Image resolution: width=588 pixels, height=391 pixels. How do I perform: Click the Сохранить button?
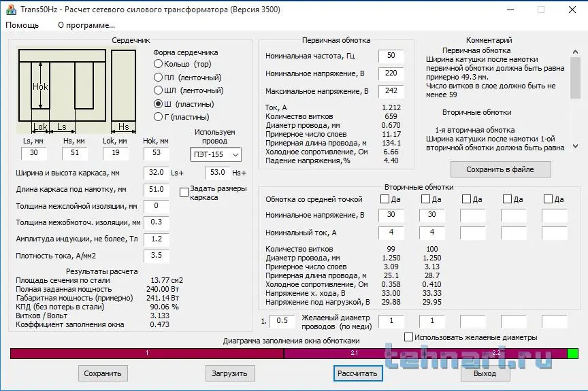point(103,373)
